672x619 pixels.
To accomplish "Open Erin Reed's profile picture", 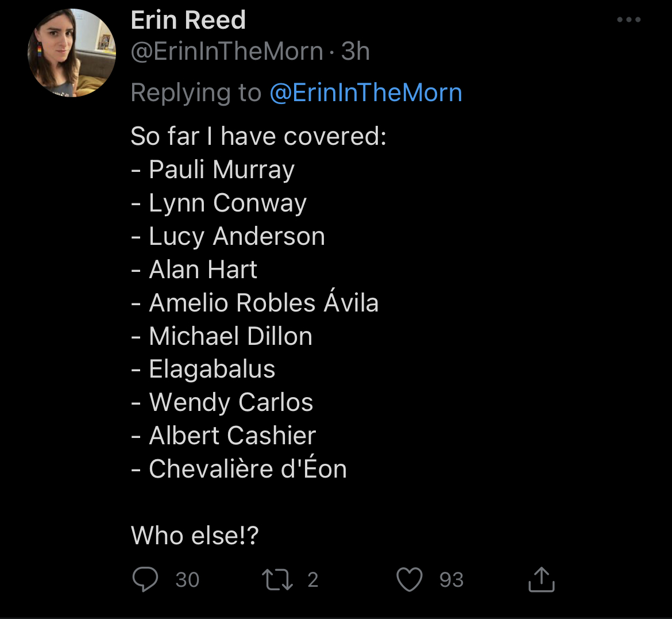I will coord(72,52).
